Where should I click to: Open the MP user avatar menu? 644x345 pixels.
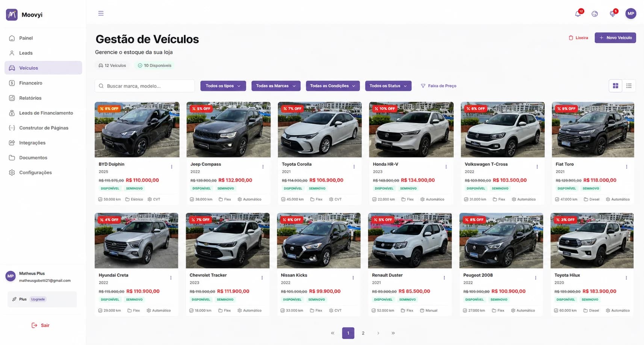(631, 14)
